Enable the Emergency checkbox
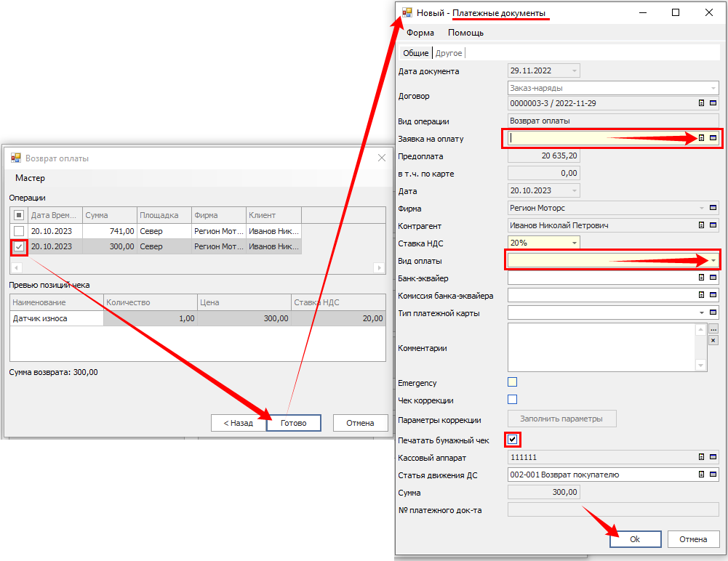728x561 pixels. (512, 382)
